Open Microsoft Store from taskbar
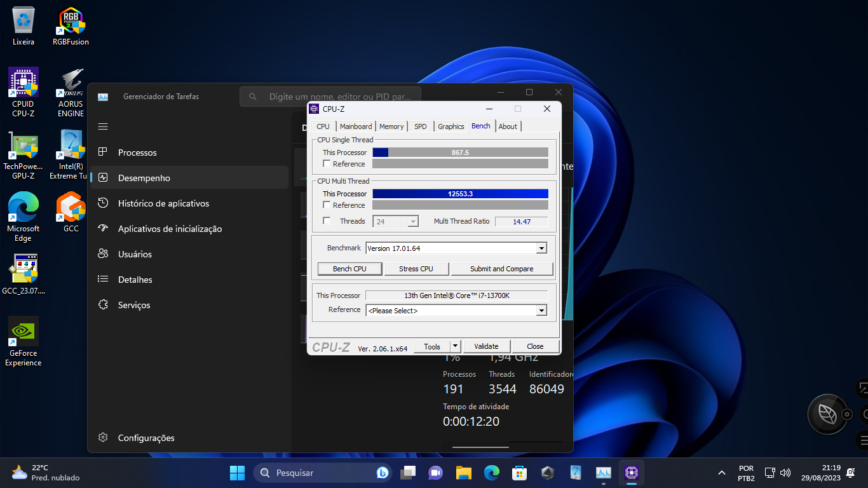Viewport: 868px width, 488px height. coord(520,473)
